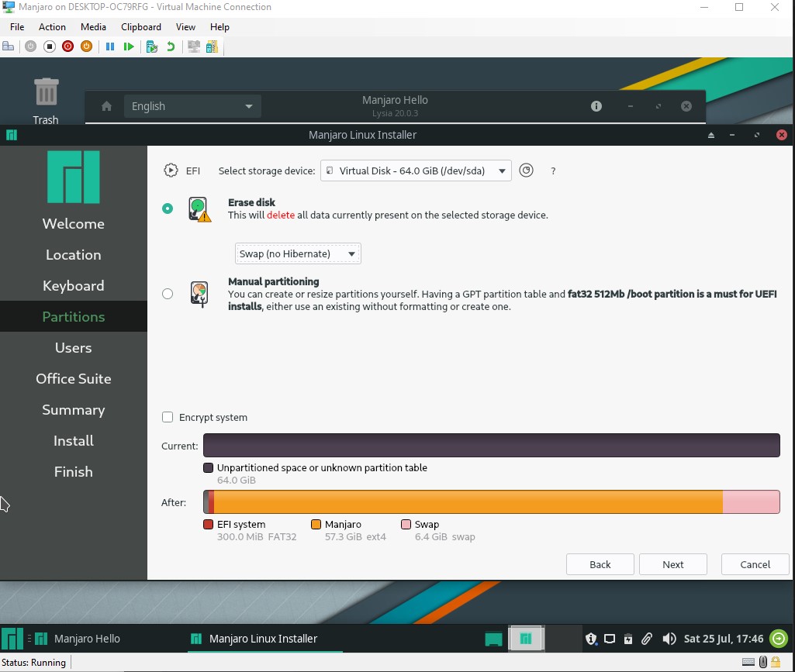
Task: Click the Revert (green undo arrow) icon
Action: 171,47
